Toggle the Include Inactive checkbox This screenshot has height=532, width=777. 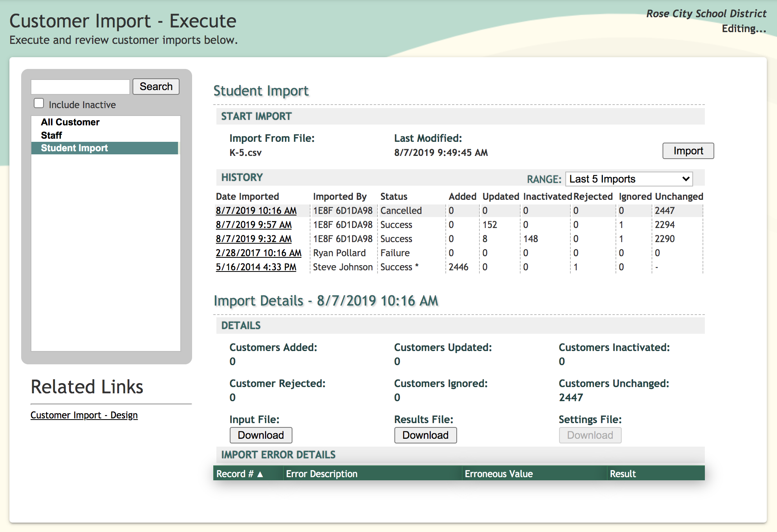coord(39,103)
